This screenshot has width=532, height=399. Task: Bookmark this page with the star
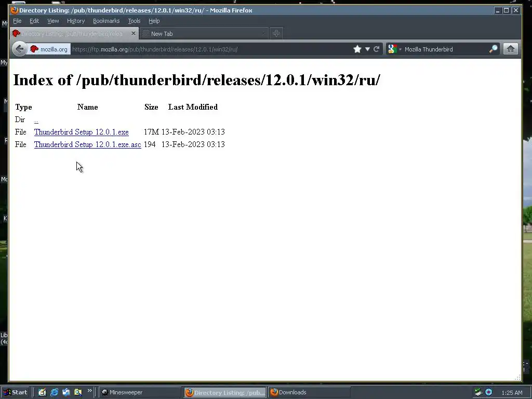(x=357, y=49)
